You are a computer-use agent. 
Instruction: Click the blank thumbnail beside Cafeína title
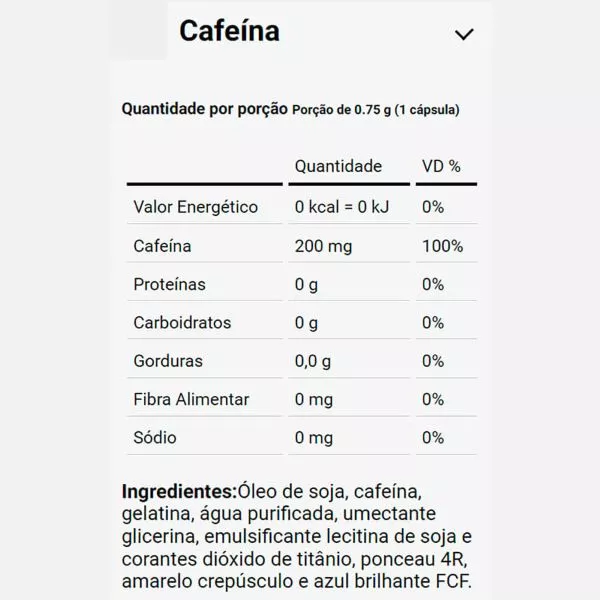(x=139, y=31)
